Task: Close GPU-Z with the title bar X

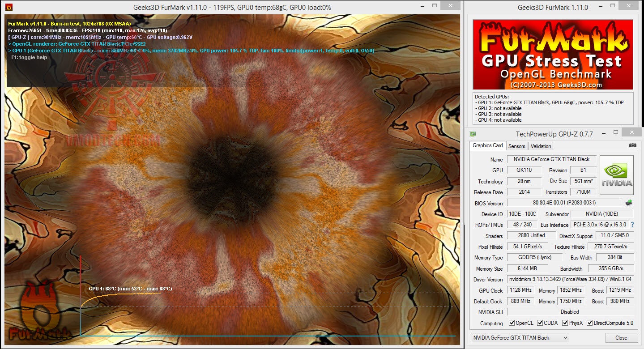Action: [x=632, y=132]
